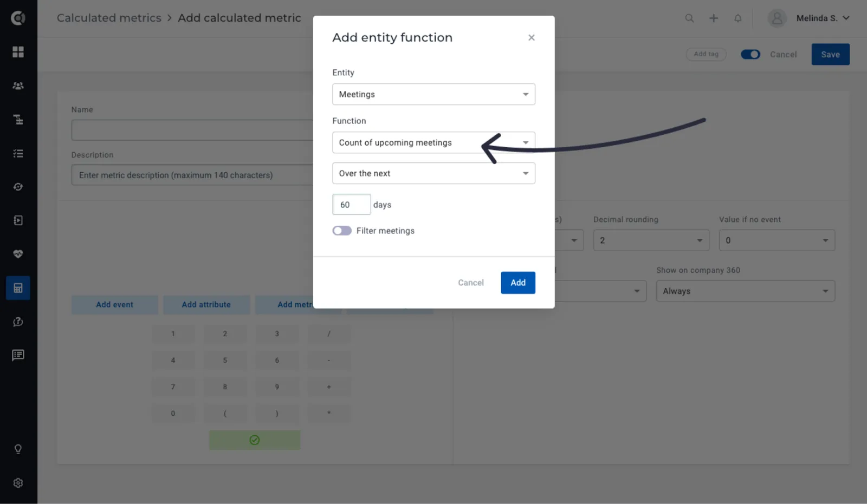The height and width of the screenshot is (504, 867).
Task: Click Cancel in the dialog
Action: pos(470,283)
